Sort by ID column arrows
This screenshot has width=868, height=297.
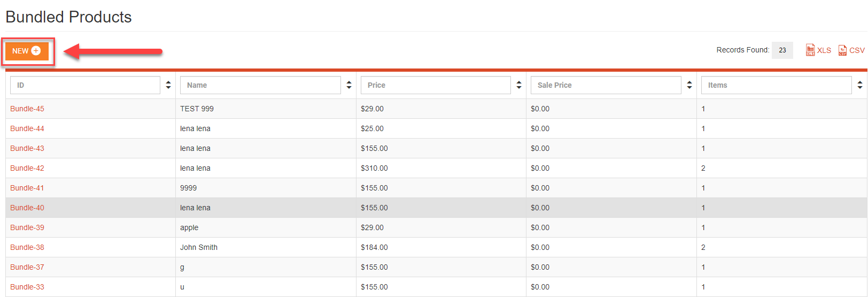pos(168,85)
